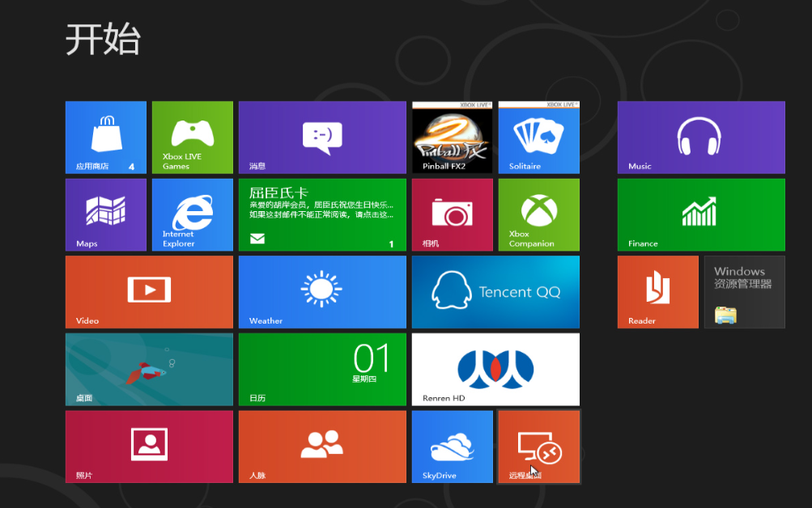The width and height of the screenshot is (812, 508).
Task: Open the 照片 photos tile
Action: click(x=149, y=447)
